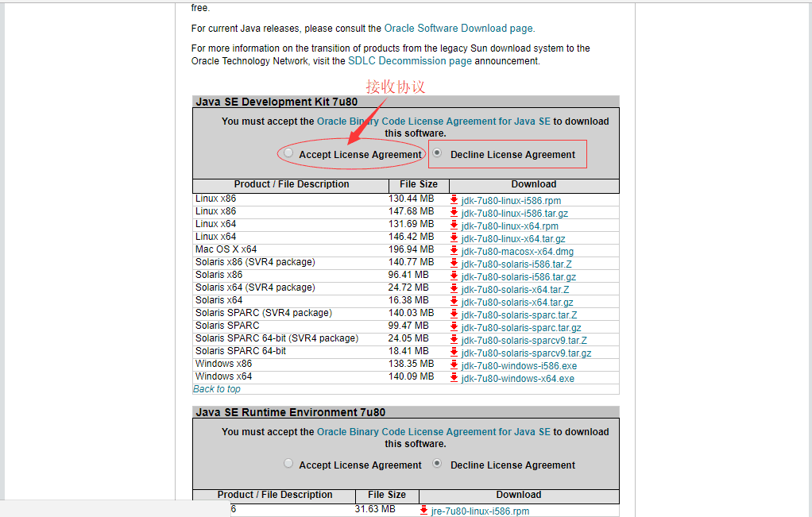Click red download arrow for jdk-7u80-solaris-sparcv9.tar.gz
The image size is (812, 517).
click(x=454, y=352)
